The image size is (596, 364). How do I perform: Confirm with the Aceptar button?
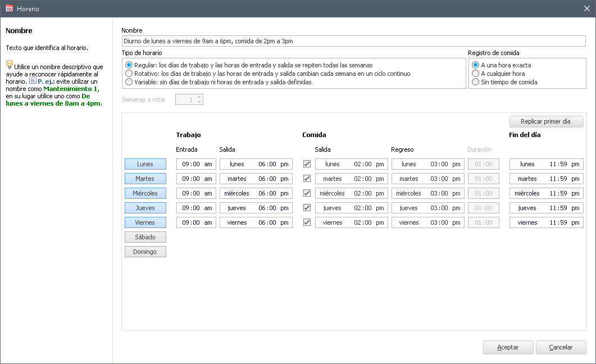click(x=508, y=347)
